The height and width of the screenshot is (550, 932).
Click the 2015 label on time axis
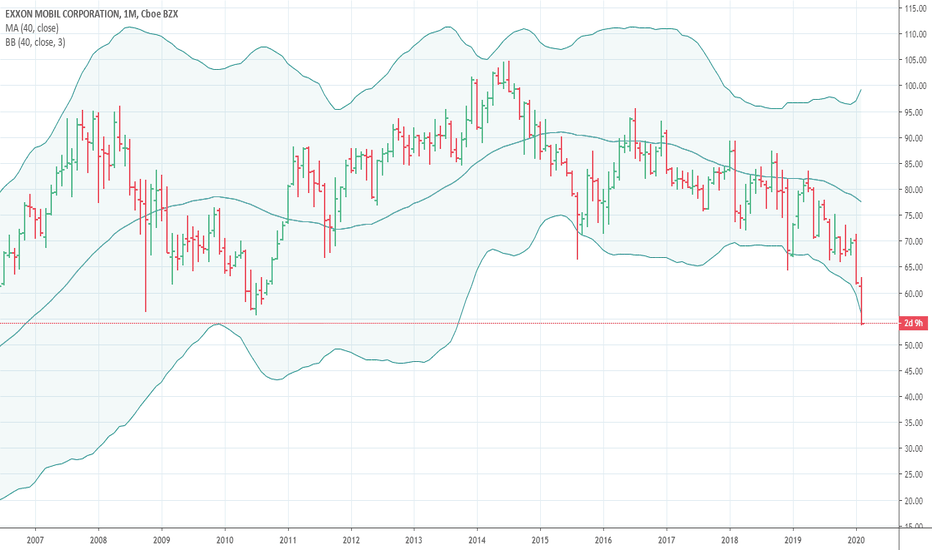(540, 540)
